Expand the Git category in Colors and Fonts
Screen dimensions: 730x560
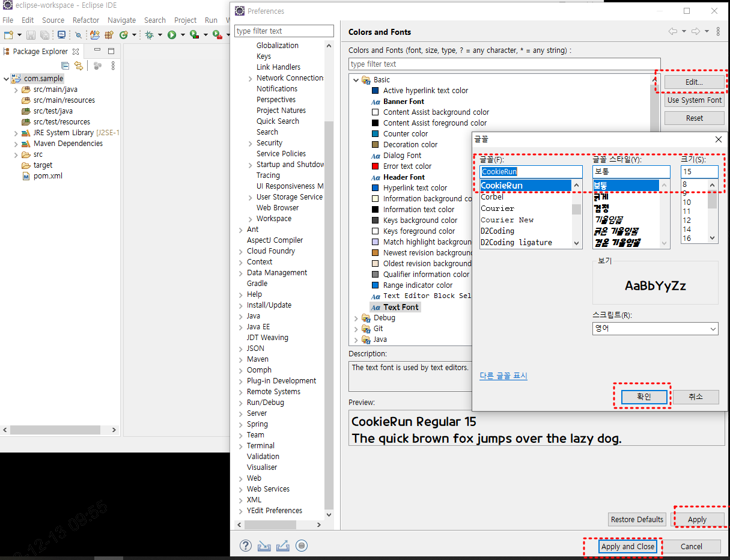click(x=356, y=329)
